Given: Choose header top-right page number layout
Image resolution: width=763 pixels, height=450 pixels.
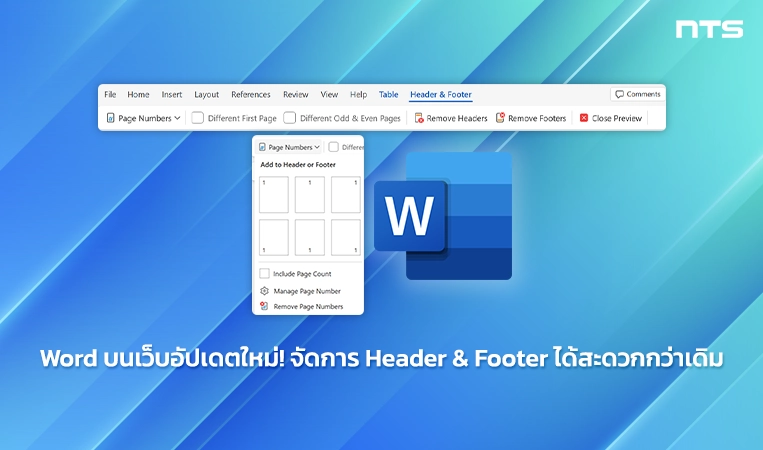Looking at the screenshot, I should tap(345, 195).
